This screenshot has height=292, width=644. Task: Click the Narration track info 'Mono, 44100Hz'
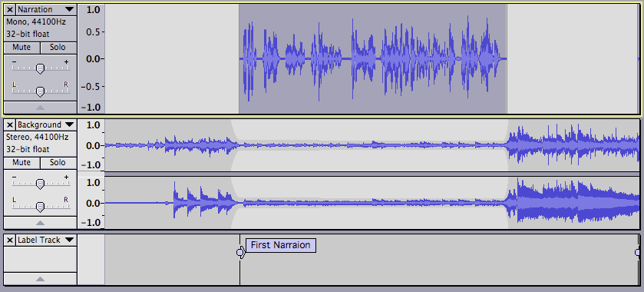tap(36, 22)
